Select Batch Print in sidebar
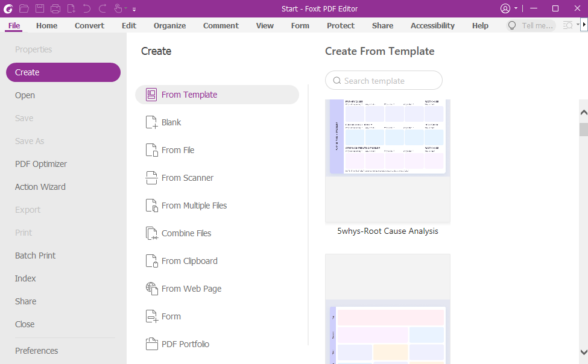The width and height of the screenshot is (588, 364). tap(35, 256)
